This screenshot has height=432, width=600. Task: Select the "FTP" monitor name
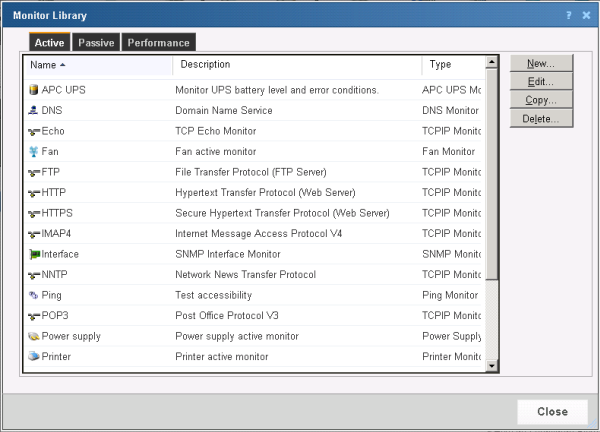click(51, 172)
